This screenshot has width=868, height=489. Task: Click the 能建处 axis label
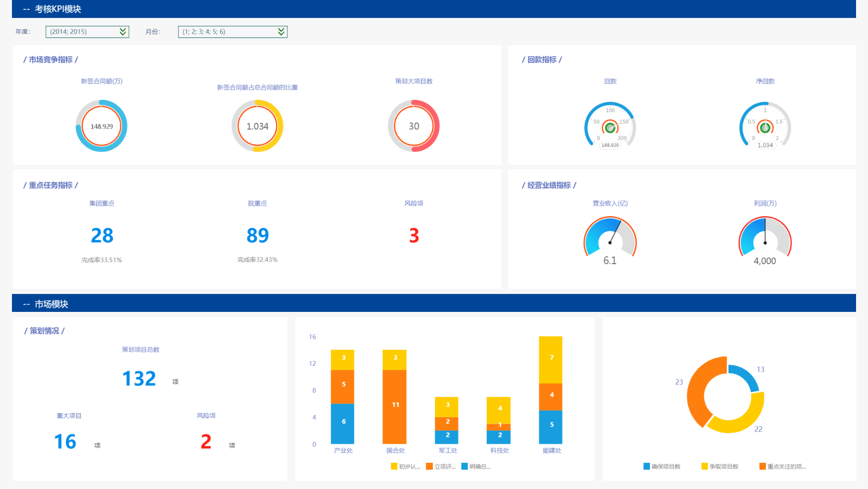point(552,450)
